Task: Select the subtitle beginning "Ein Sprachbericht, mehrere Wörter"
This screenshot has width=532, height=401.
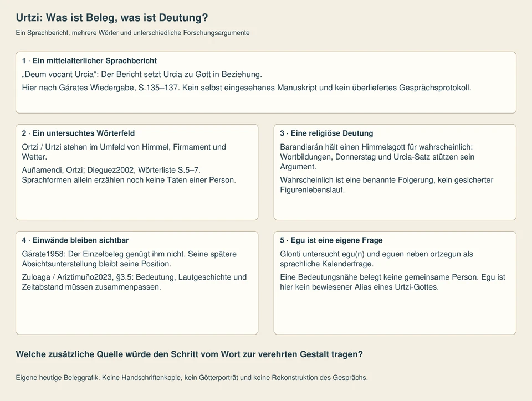Action: click(x=132, y=33)
